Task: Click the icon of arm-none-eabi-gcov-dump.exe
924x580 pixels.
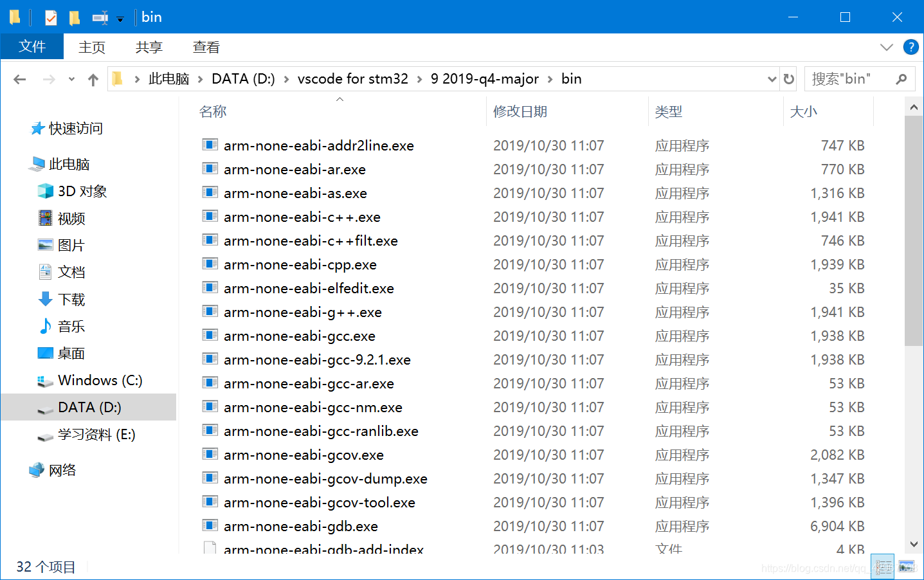Action: [210, 478]
